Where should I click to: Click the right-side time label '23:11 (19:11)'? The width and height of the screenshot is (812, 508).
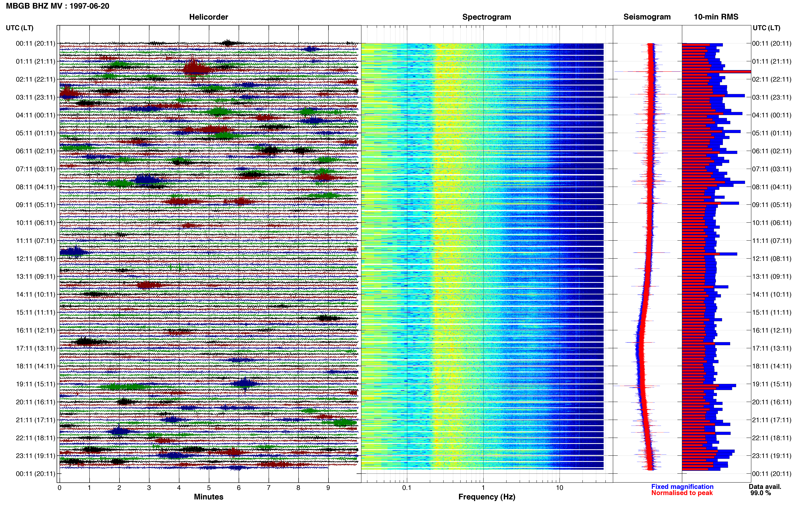(772, 456)
